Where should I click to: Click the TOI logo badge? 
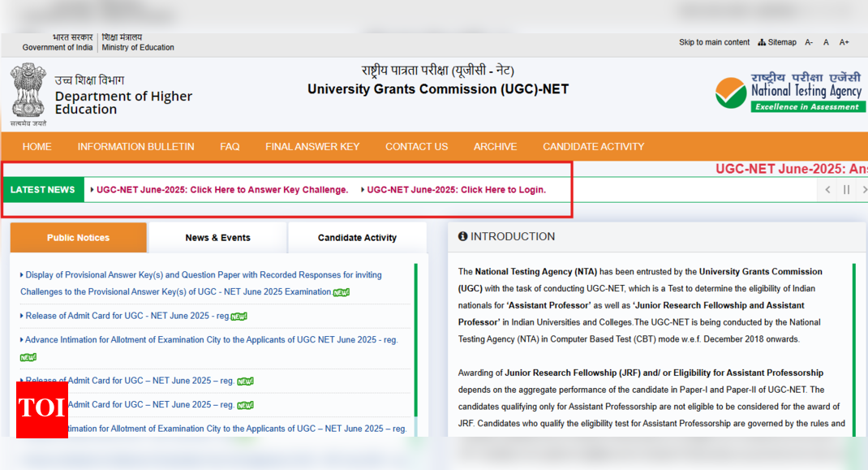42,409
